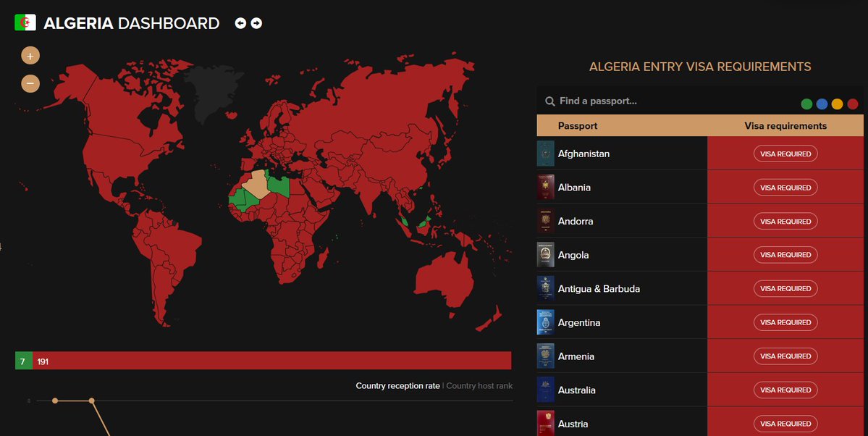Click the Algeria flag icon
Screen dimensions: 868x436
point(25,22)
